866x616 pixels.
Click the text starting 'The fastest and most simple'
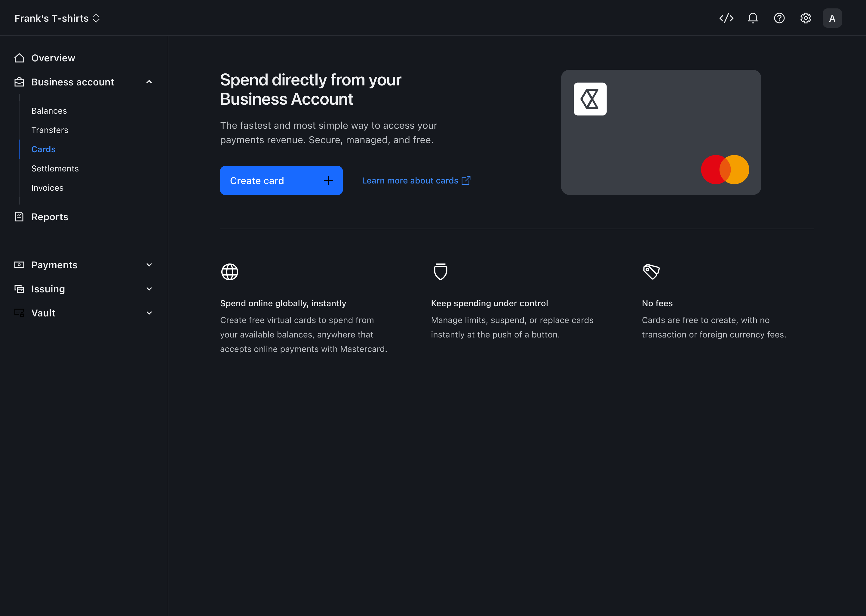click(x=329, y=132)
